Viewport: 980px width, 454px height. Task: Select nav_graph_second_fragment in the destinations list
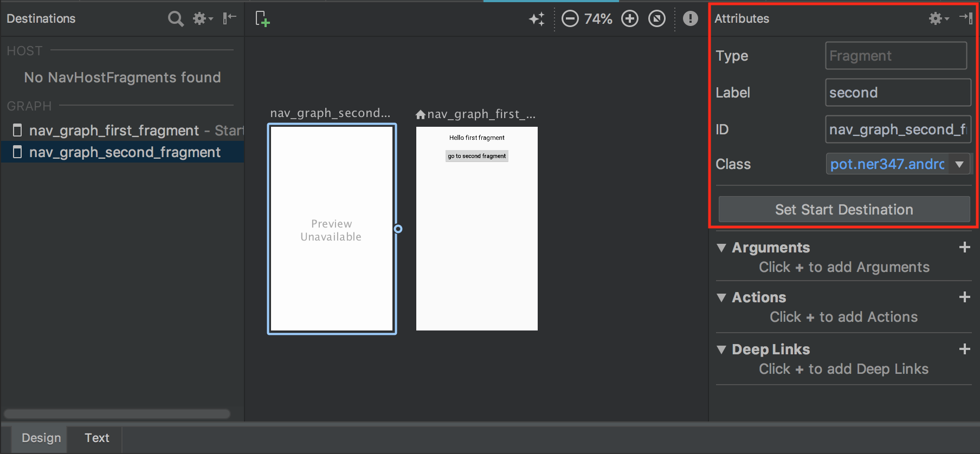point(122,152)
